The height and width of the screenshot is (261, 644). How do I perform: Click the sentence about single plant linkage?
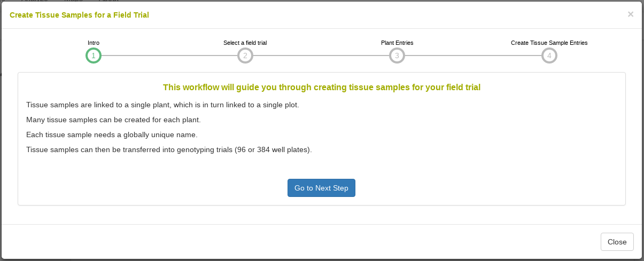point(162,105)
